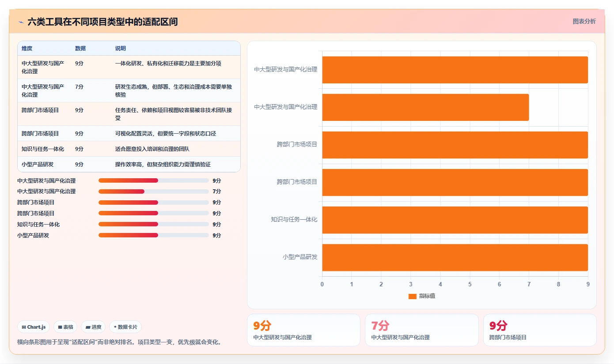Viewport: 614px width, 364px height.
Task: Click the x-axis tick label 9
Action: [x=588, y=284]
